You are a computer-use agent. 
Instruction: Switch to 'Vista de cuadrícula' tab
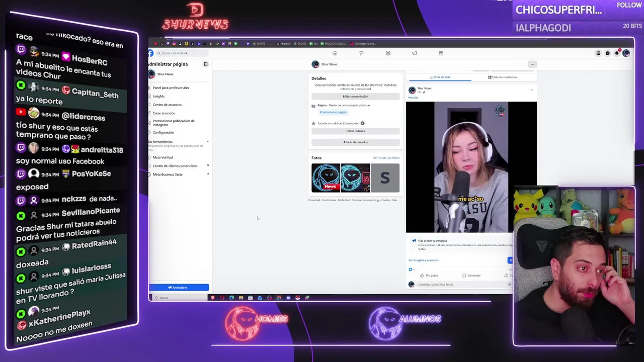click(502, 77)
